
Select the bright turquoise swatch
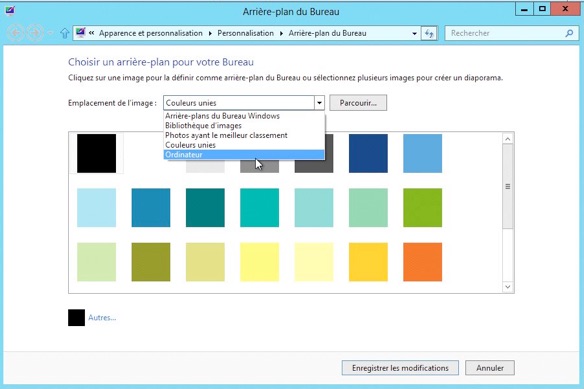(260, 208)
